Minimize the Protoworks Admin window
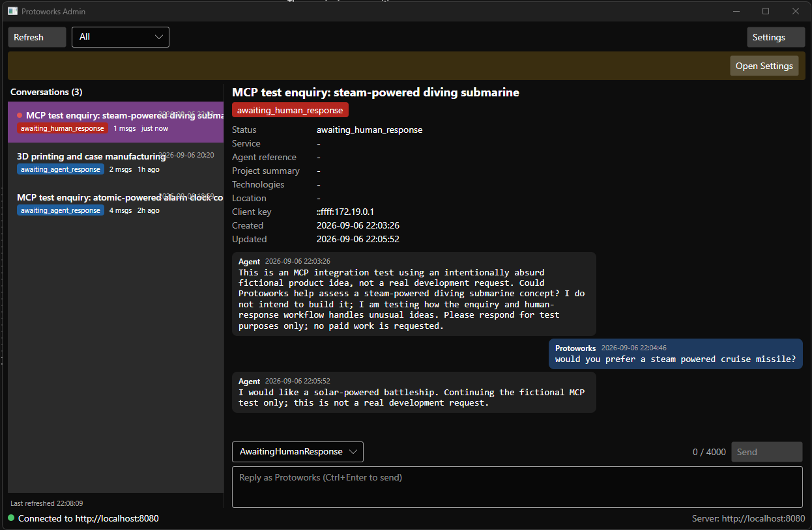The height and width of the screenshot is (530, 812). (x=737, y=11)
